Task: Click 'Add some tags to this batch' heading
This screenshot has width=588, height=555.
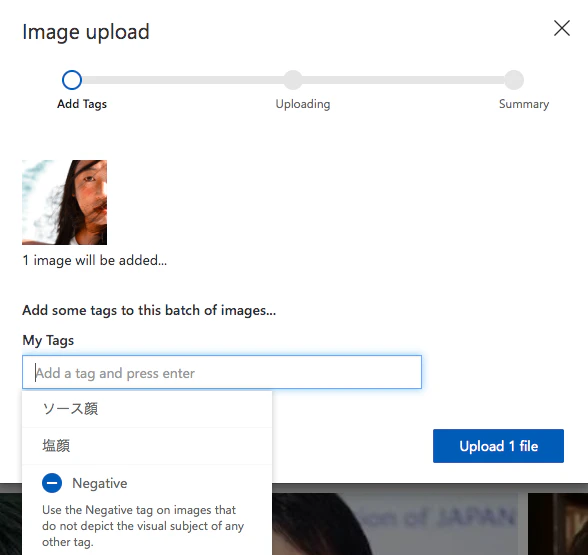Action: coord(149,310)
